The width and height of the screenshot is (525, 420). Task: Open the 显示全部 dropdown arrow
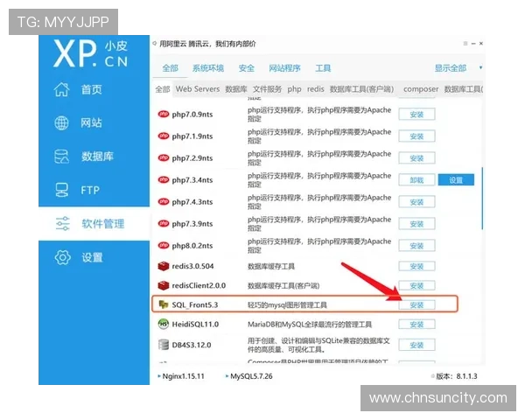(480, 67)
